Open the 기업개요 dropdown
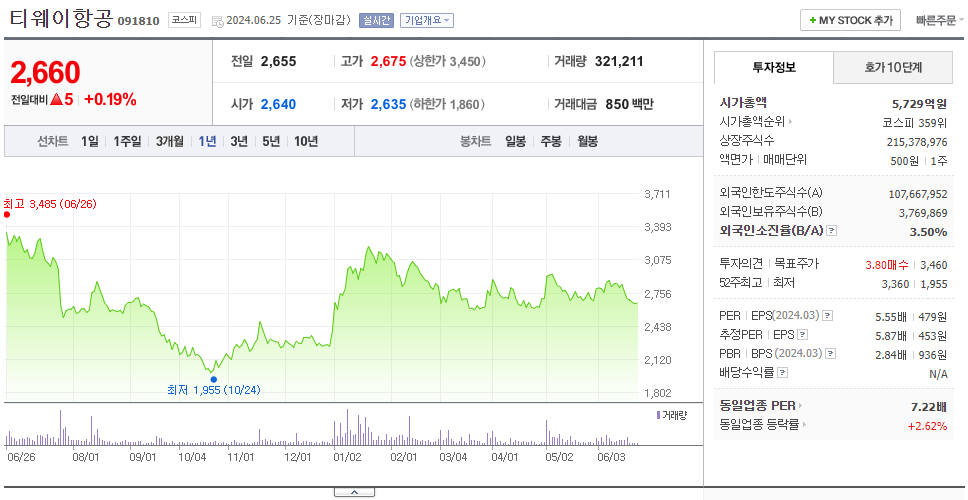The image size is (968, 500). point(427,20)
